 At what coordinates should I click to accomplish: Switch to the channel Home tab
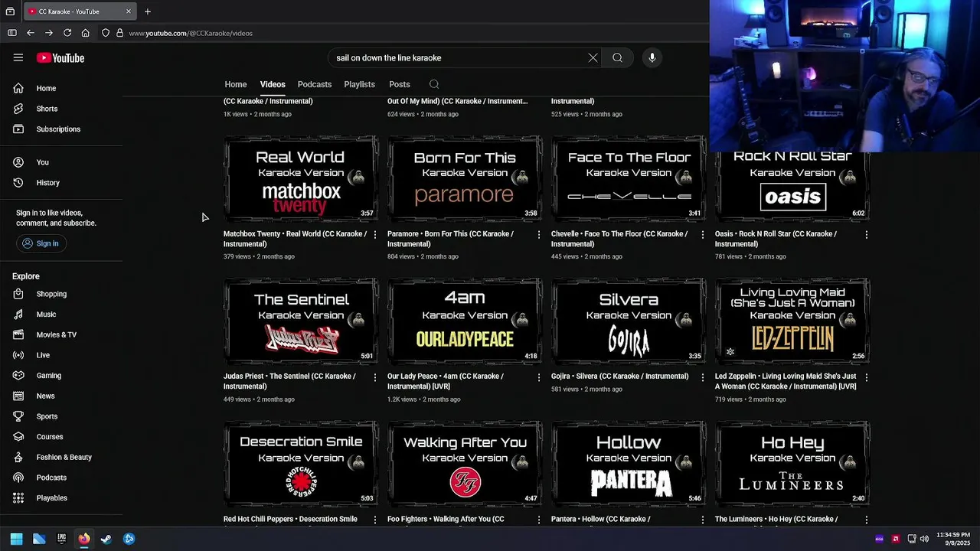tap(236, 84)
